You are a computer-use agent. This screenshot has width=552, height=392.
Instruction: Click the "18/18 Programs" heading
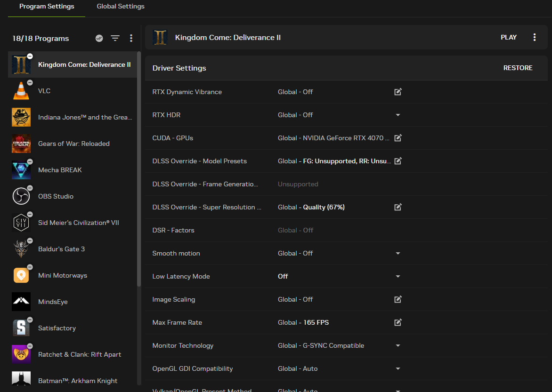(41, 39)
